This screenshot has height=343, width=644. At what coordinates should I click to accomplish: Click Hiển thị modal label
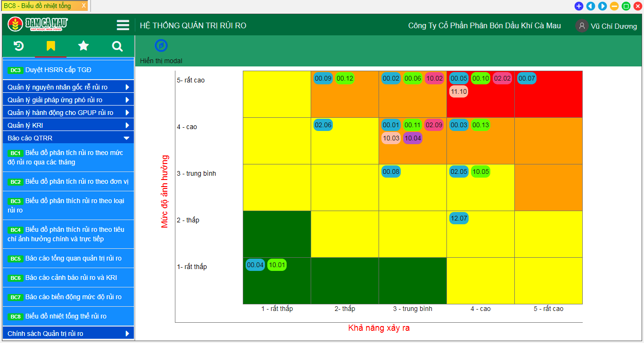(161, 61)
